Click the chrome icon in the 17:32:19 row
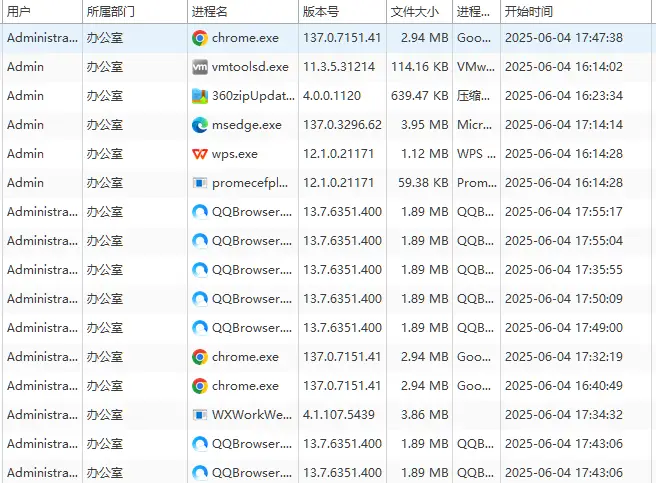 (x=200, y=357)
